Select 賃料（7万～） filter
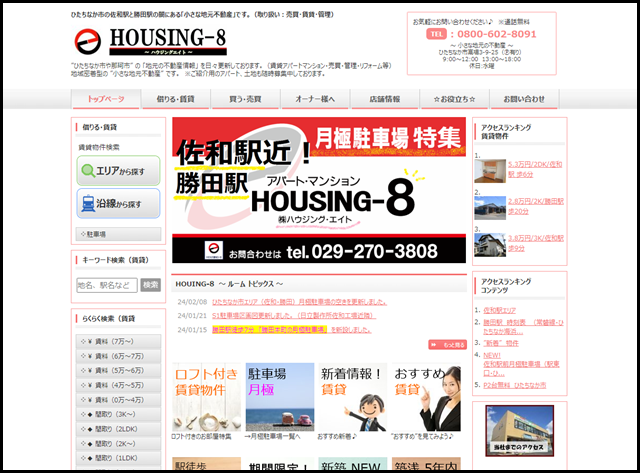The image size is (640, 473). click(118, 342)
